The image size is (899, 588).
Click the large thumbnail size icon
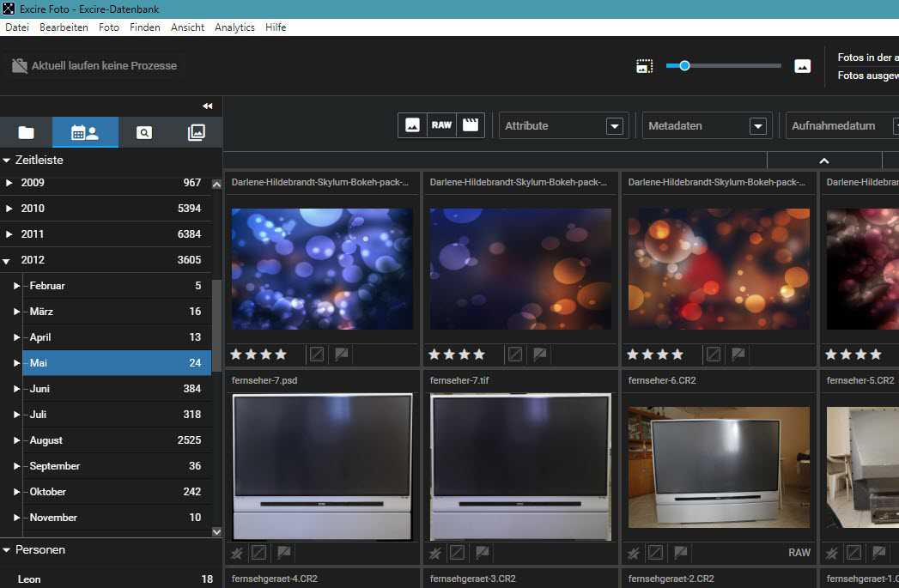802,66
